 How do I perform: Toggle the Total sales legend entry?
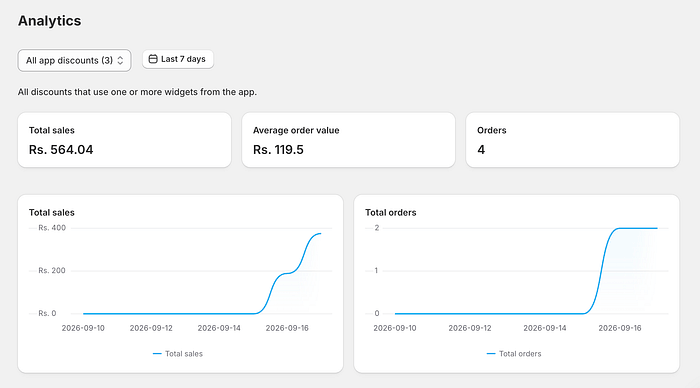tap(178, 354)
